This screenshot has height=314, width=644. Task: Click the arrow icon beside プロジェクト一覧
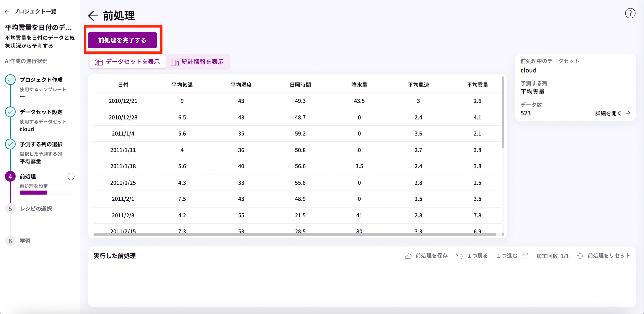(7, 11)
